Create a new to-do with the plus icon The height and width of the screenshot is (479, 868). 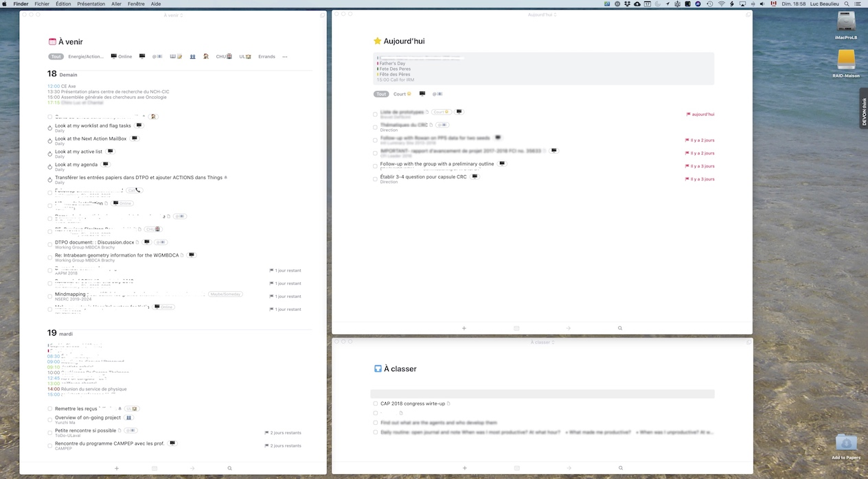point(464,328)
